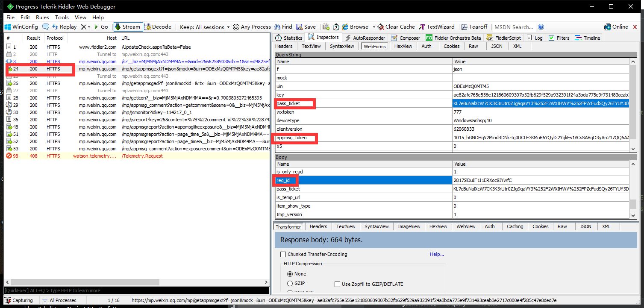644x308 pixels.
Task: Select session 1 www.fiddler2.com row
Action: click(x=137, y=47)
